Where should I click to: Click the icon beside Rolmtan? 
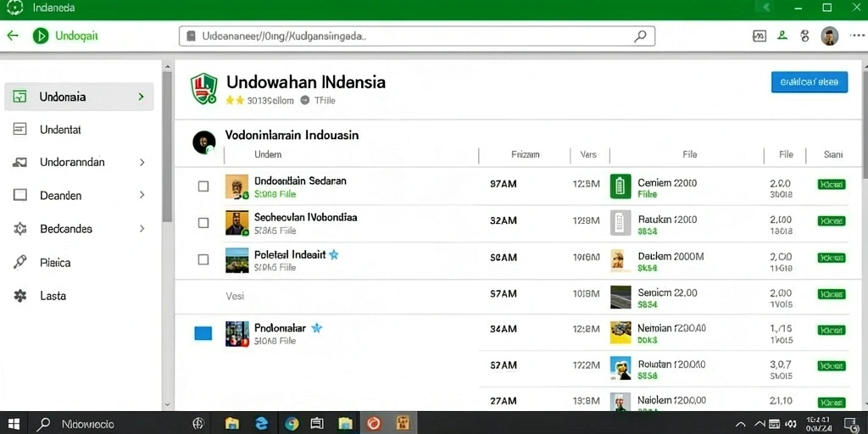620,368
